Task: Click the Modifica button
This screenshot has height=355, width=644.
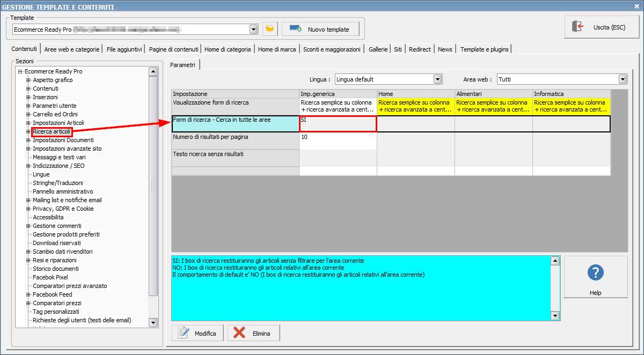Action: point(197,333)
